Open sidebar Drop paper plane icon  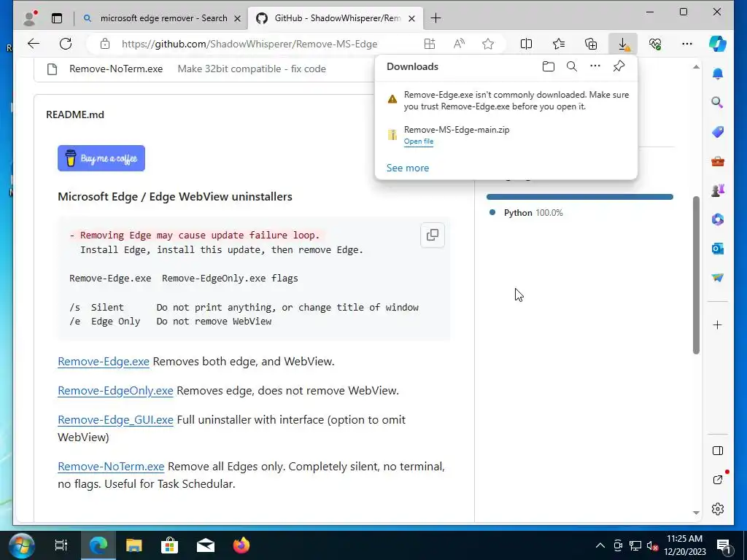coord(718,278)
